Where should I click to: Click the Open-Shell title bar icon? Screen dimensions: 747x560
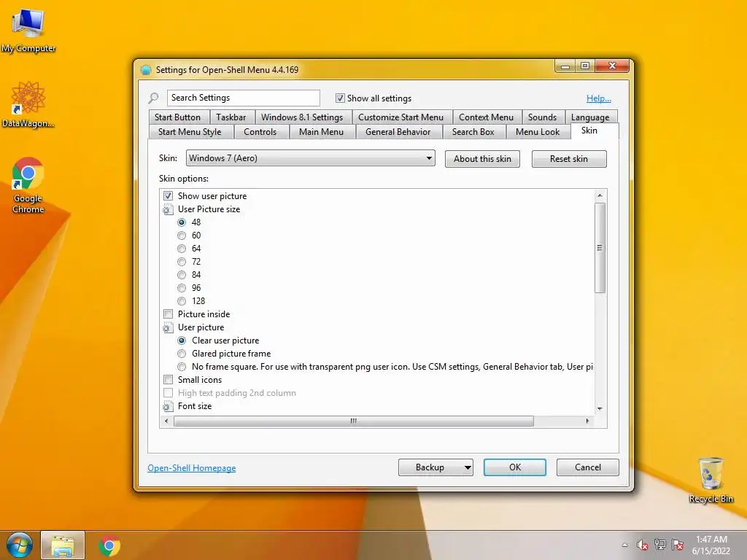click(146, 70)
